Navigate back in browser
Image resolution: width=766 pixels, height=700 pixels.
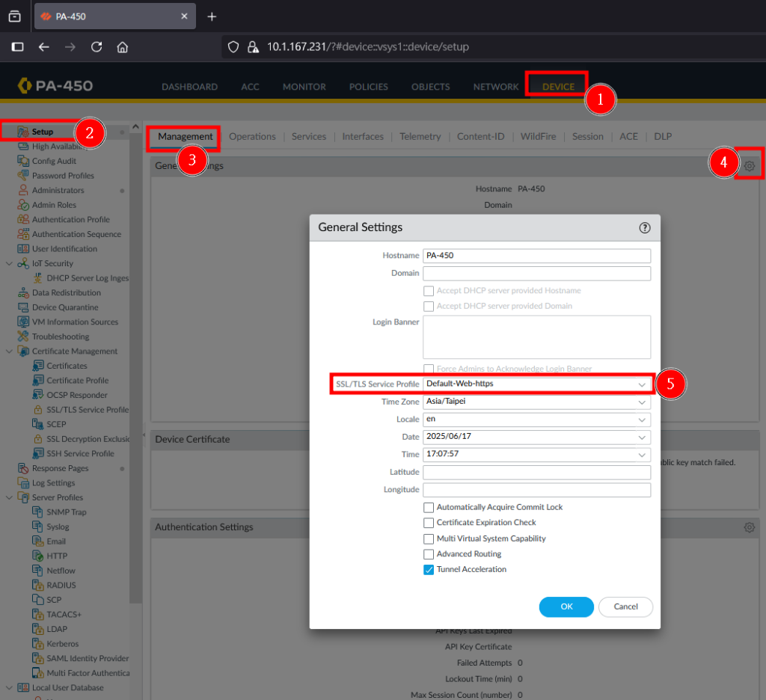point(44,47)
